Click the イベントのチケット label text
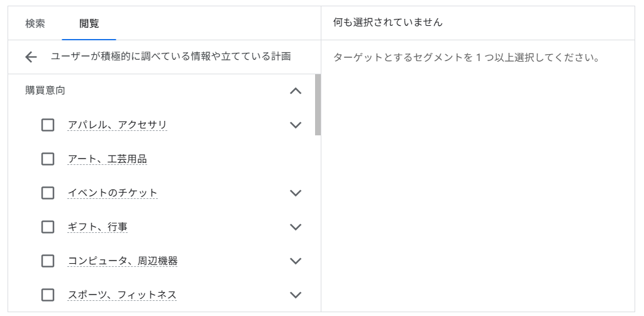 tap(113, 193)
